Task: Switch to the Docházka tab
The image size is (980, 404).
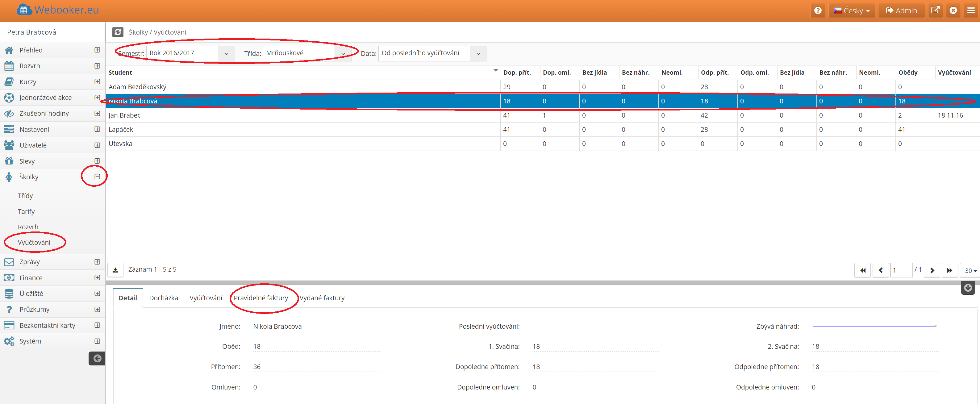Action: click(x=163, y=298)
